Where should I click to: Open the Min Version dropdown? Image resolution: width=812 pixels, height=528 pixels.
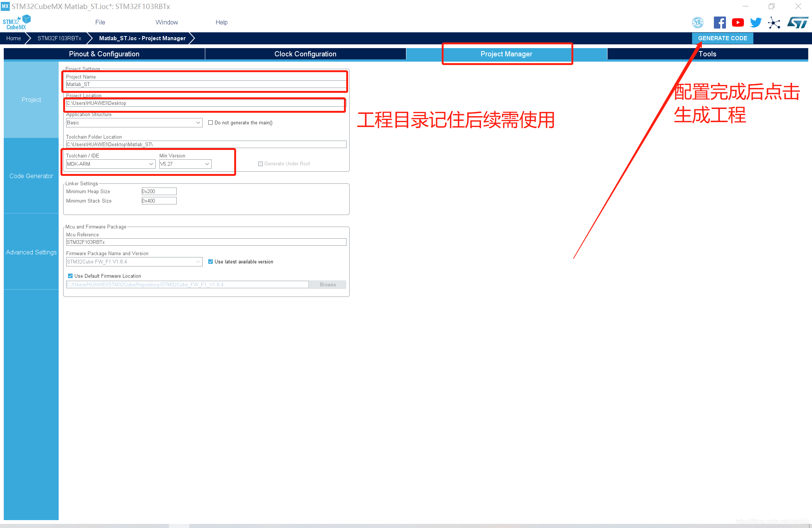(x=185, y=164)
